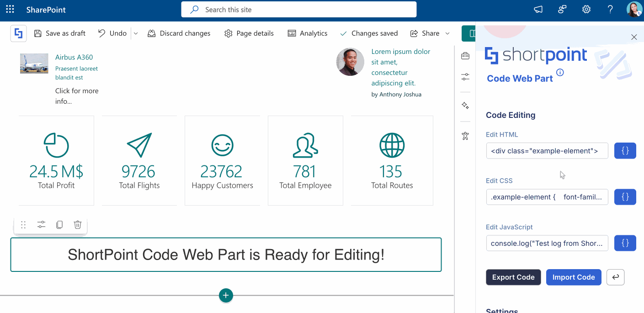Click the Import Code button
The width and height of the screenshot is (644, 313).
click(574, 277)
